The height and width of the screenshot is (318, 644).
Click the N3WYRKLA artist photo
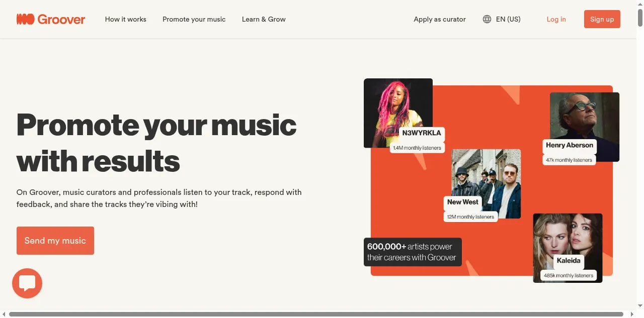coord(398,113)
